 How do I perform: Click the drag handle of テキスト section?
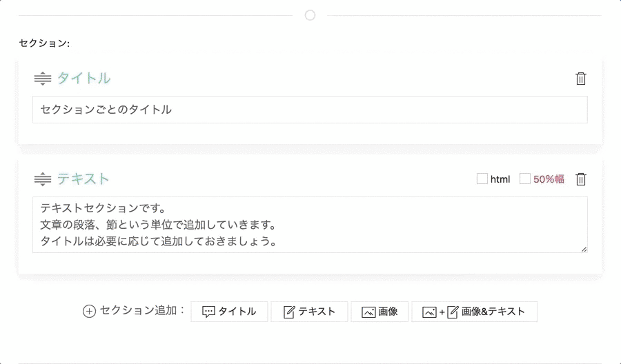pyautogui.click(x=43, y=179)
